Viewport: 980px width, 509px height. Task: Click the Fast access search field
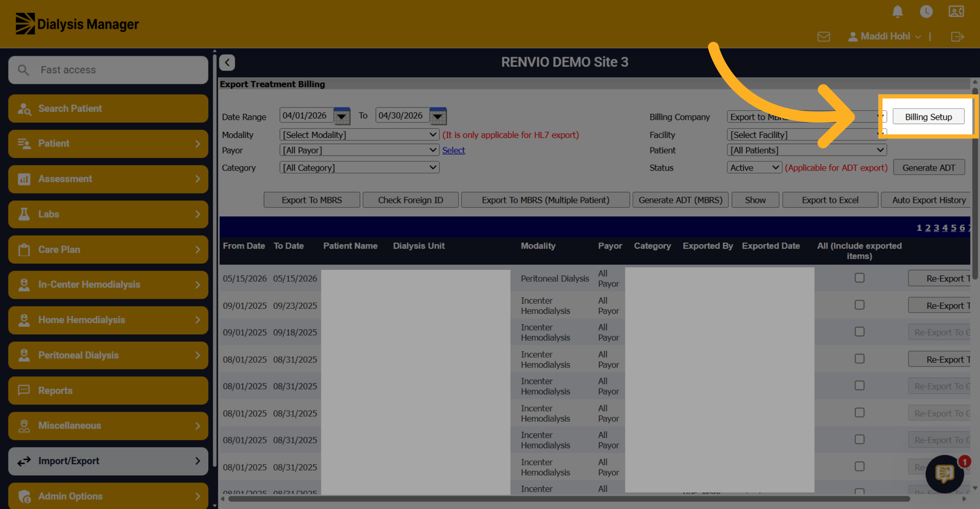click(x=108, y=70)
